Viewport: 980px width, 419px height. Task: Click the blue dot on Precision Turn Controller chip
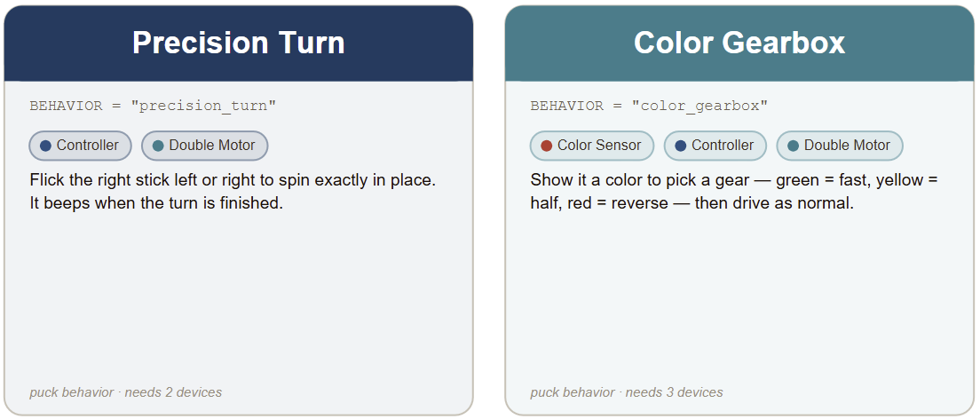click(x=45, y=146)
